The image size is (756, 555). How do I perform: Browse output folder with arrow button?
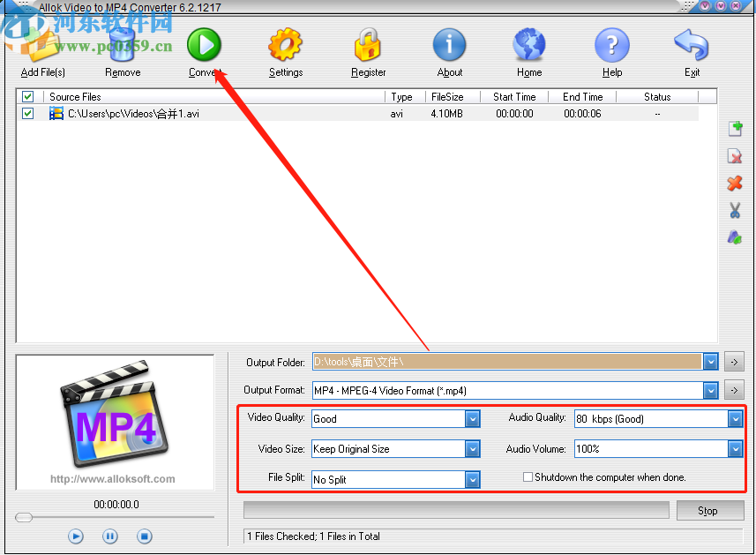click(x=734, y=362)
